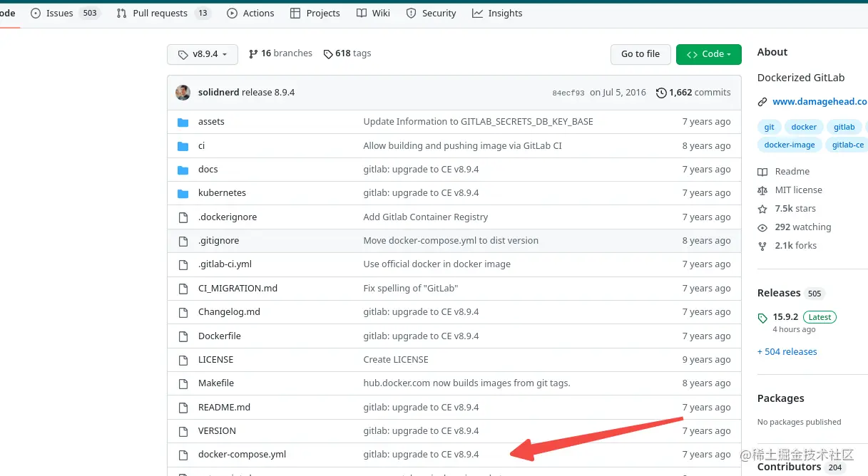Click the VERSION file icon
Viewport: 868px width, 476px height.
pos(183,431)
